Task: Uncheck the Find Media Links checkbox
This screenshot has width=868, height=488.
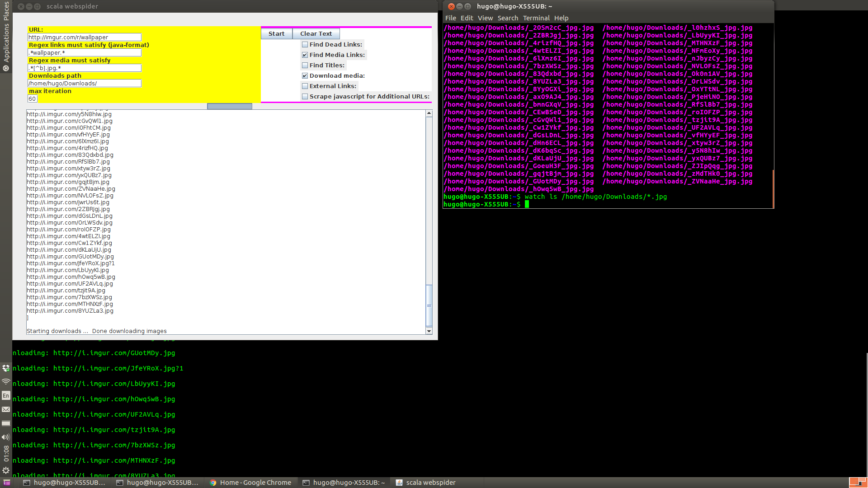Action: (305, 55)
